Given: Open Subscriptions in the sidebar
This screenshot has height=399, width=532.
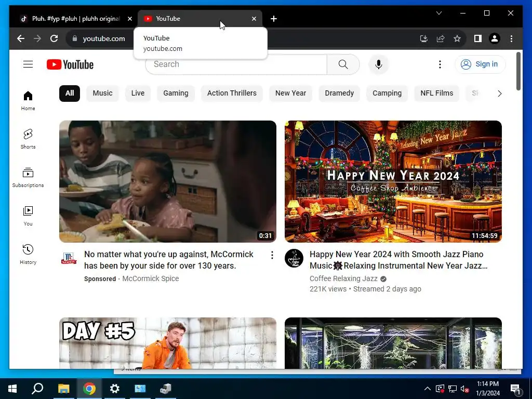Looking at the screenshot, I should (28, 178).
